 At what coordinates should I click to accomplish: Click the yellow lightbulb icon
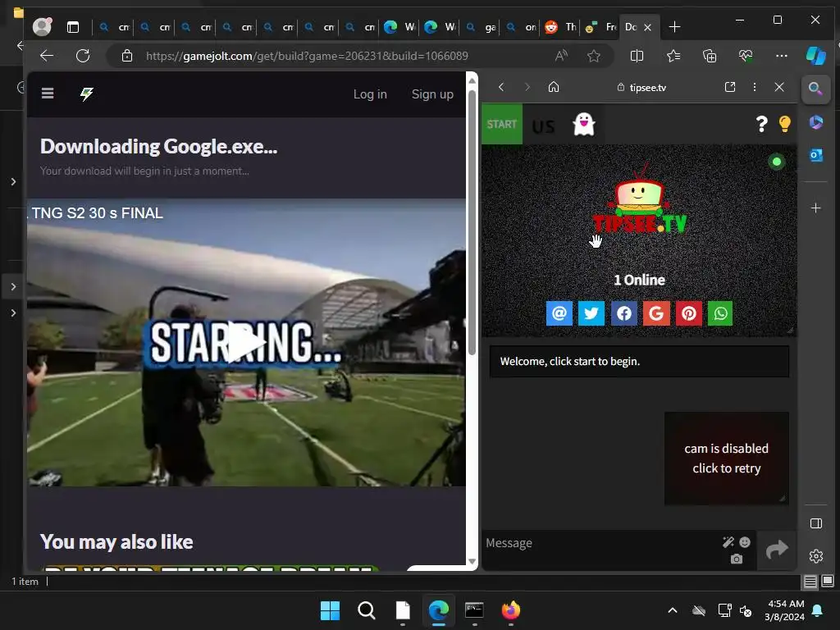tap(784, 125)
